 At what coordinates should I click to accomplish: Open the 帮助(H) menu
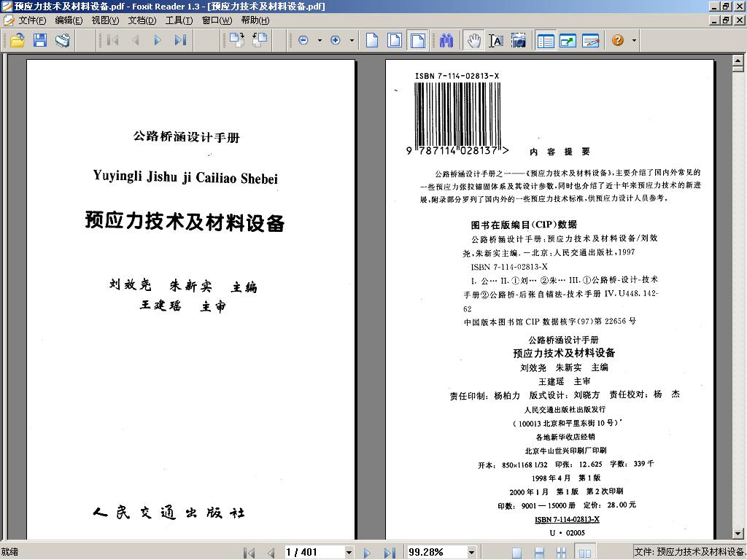pos(255,20)
